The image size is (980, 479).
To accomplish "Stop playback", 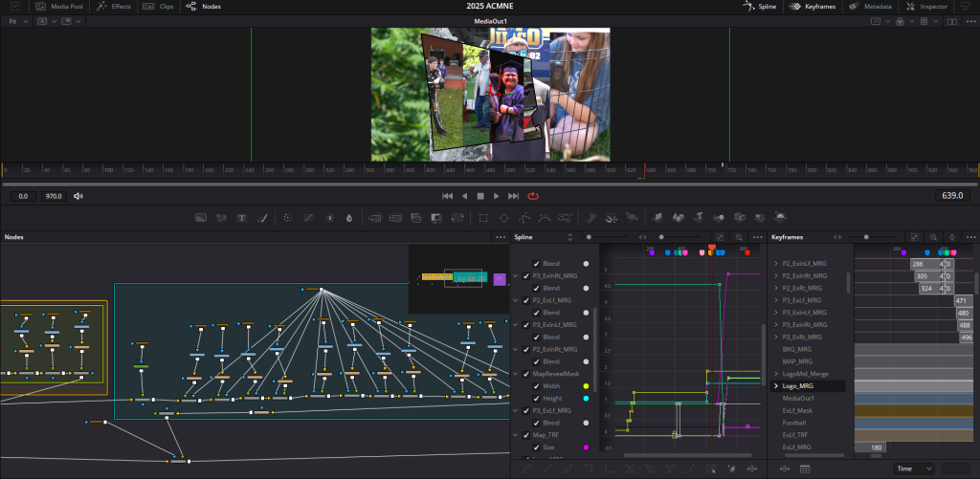I will [480, 196].
